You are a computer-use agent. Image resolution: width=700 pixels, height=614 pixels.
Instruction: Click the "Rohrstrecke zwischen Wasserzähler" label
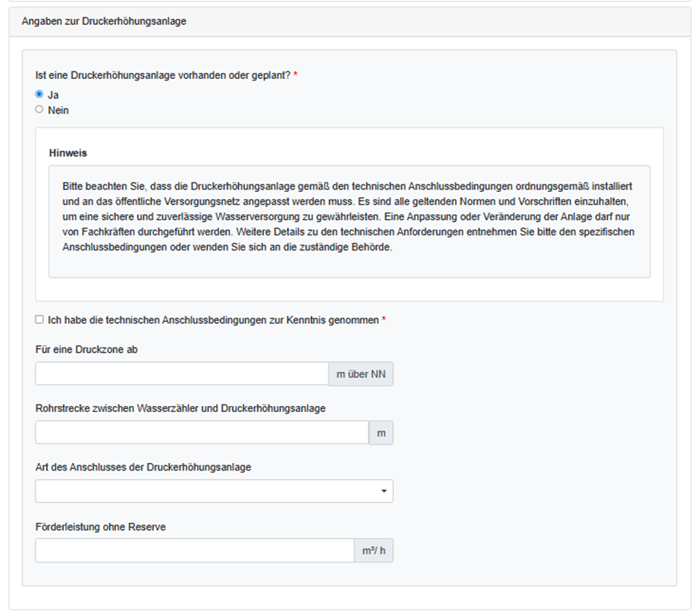[180, 408]
